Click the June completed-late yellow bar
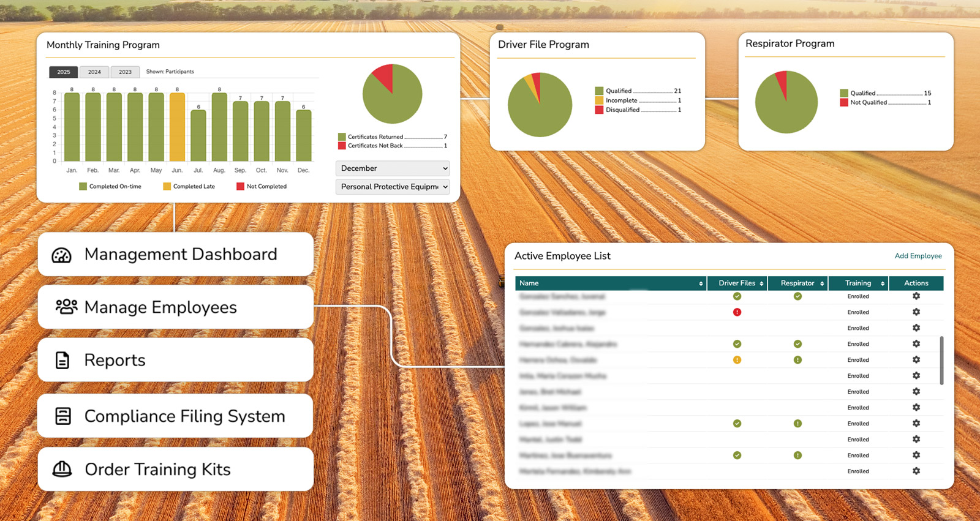Screen dimensions: 980x521 [177, 127]
